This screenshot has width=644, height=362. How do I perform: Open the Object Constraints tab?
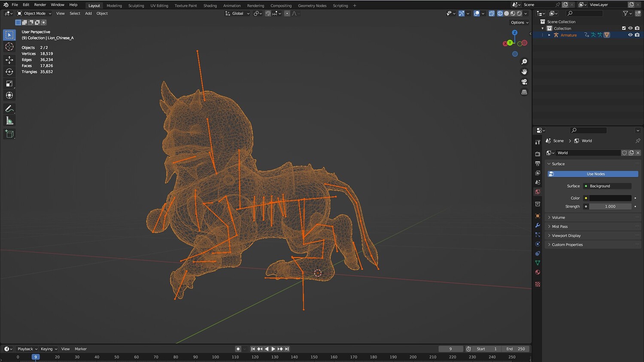click(538, 253)
